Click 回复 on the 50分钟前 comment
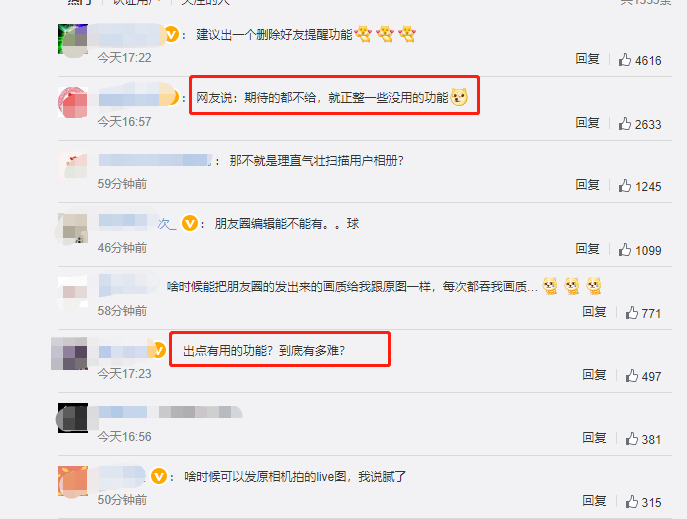 click(x=595, y=501)
